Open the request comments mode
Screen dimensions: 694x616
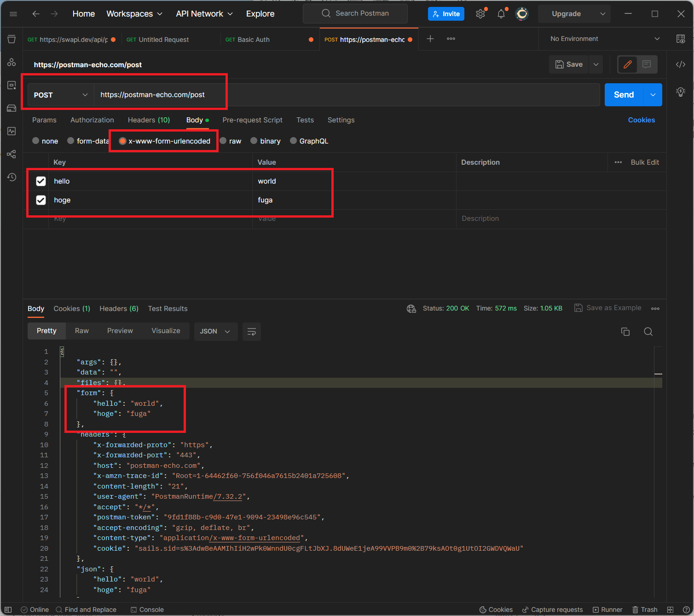coord(647,64)
